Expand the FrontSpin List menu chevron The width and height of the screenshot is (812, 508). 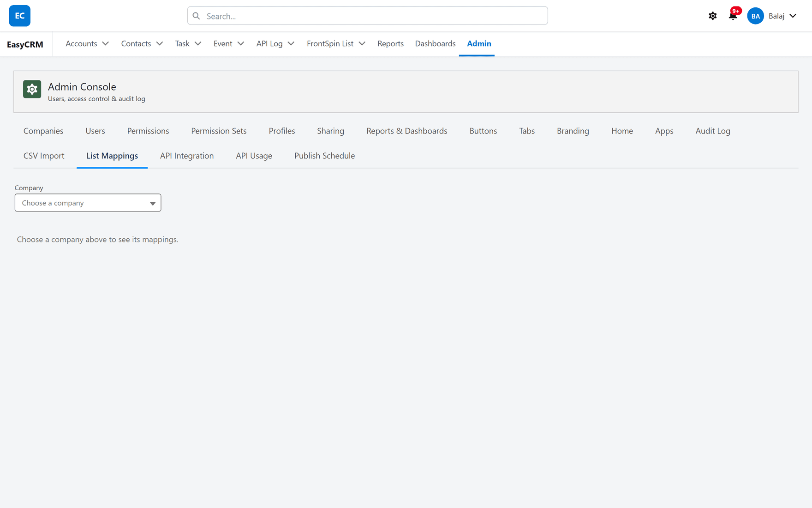point(362,43)
